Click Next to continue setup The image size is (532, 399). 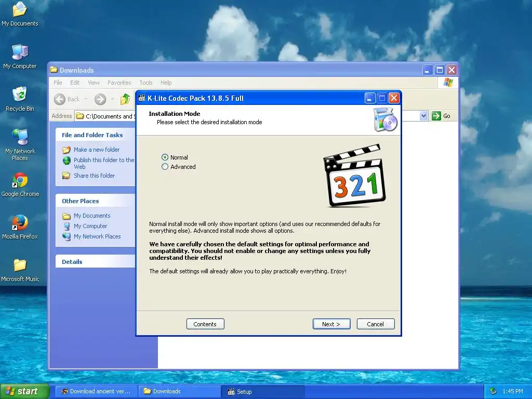pos(331,324)
